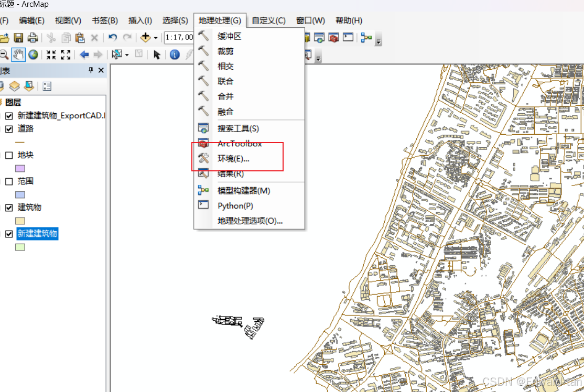Choose 融合 from geoprocessing menu

(249, 111)
